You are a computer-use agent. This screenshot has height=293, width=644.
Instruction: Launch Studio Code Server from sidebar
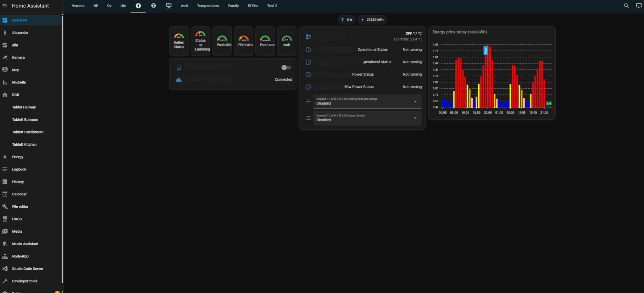coord(27,269)
